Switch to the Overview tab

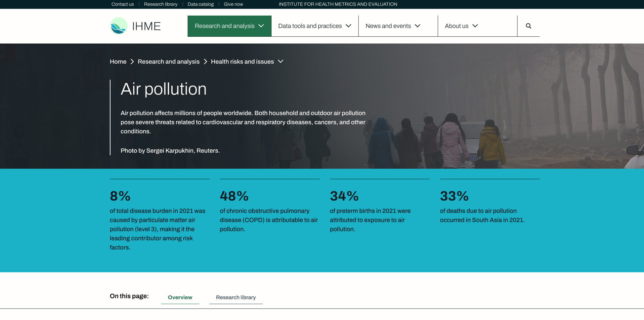tap(180, 297)
